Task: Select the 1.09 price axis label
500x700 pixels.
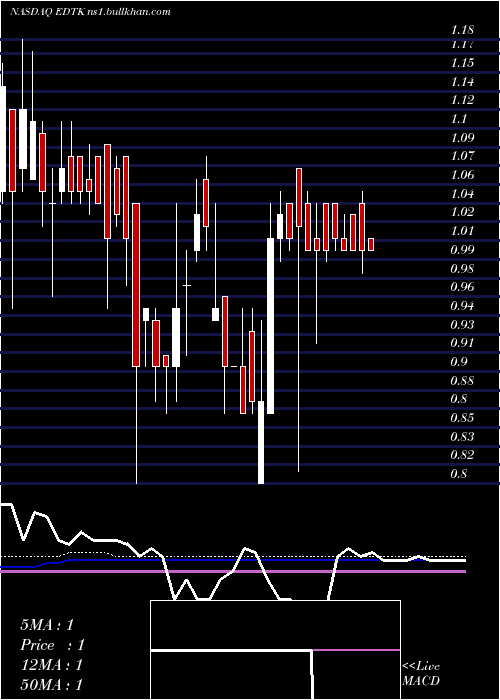Action: coord(462,138)
